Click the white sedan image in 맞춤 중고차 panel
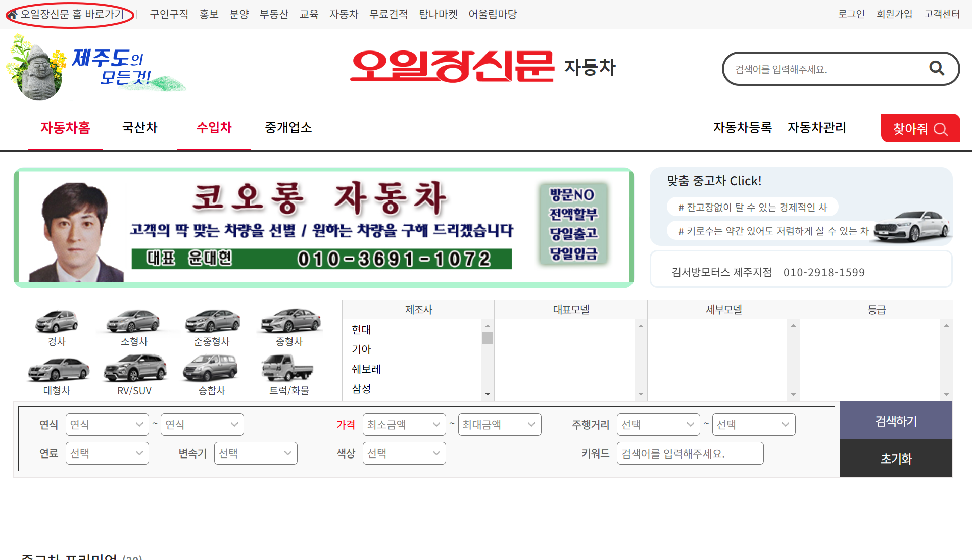The image size is (972, 560). 912,226
